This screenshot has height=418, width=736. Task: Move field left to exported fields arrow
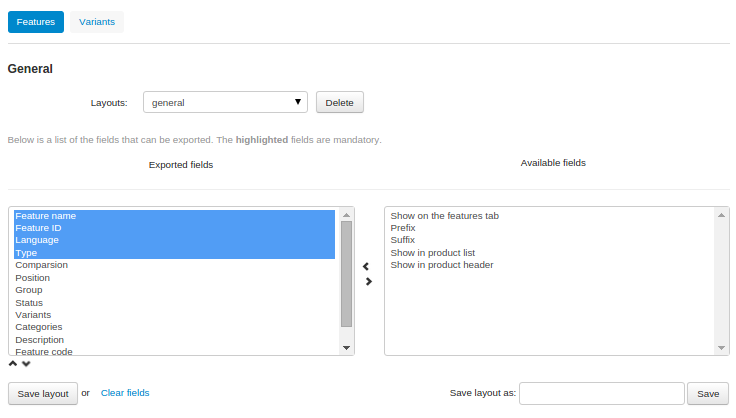click(x=366, y=266)
